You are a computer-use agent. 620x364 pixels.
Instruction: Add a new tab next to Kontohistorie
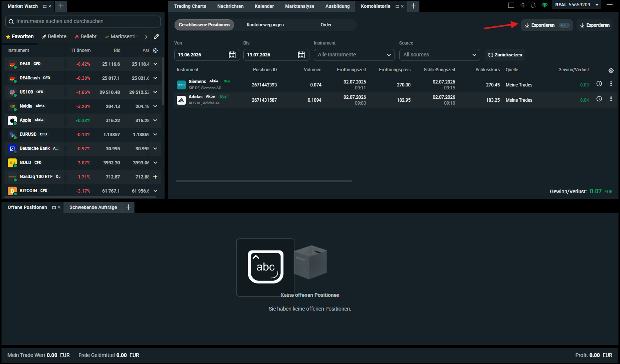[x=413, y=6]
